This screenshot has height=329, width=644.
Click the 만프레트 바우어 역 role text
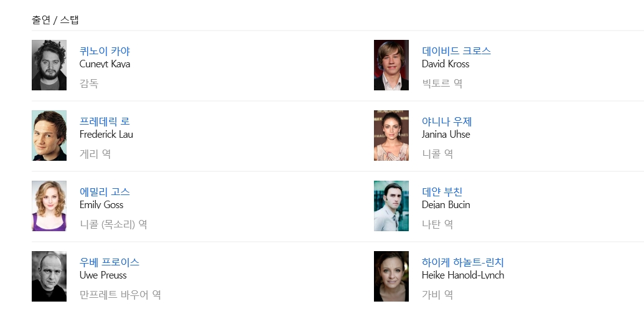click(x=120, y=295)
